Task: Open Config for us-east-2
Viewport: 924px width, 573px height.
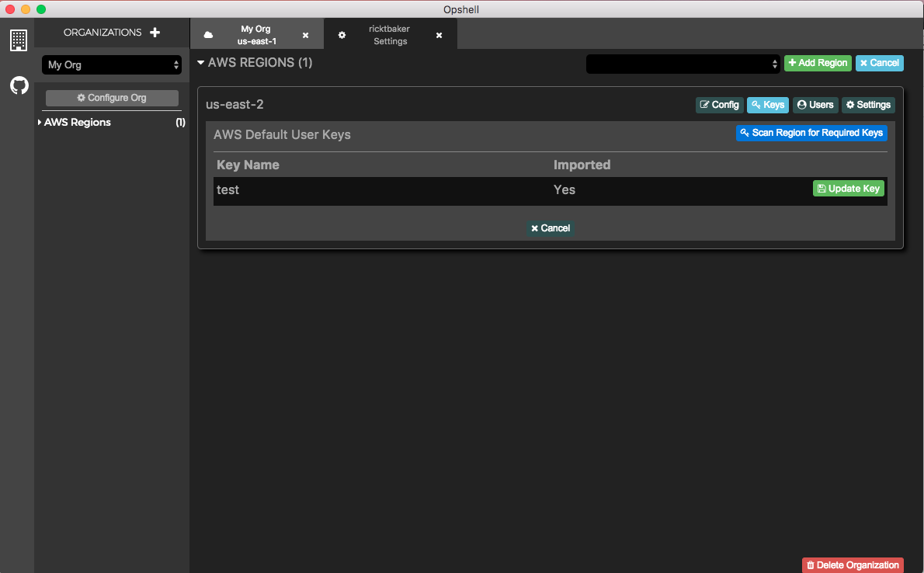Action: click(x=720, y=105)
